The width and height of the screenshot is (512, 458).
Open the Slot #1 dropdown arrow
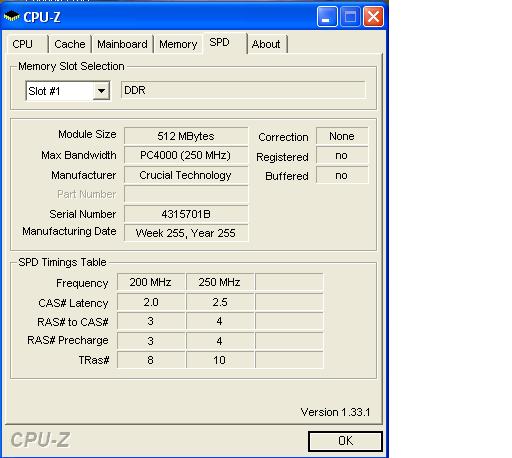101,91
